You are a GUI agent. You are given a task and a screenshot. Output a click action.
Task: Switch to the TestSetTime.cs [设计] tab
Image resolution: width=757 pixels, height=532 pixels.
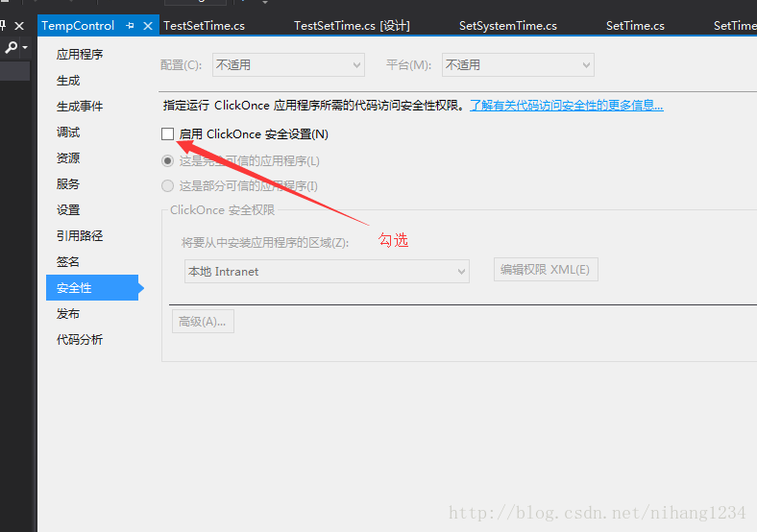[352, 26]
